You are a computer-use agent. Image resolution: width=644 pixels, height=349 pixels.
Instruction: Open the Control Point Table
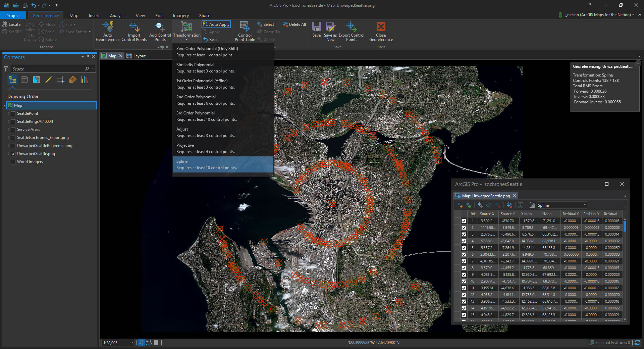tap(245, 27)
